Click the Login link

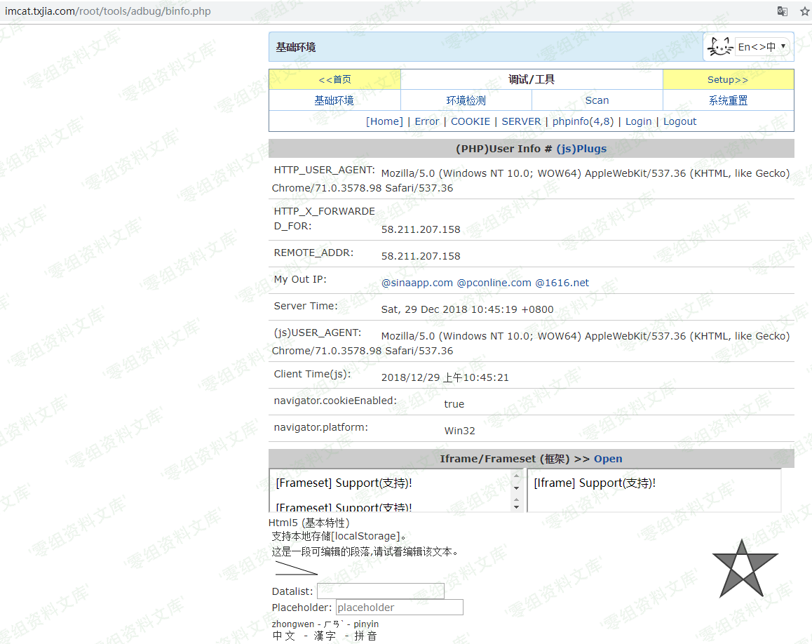click(x=638, y=121)
